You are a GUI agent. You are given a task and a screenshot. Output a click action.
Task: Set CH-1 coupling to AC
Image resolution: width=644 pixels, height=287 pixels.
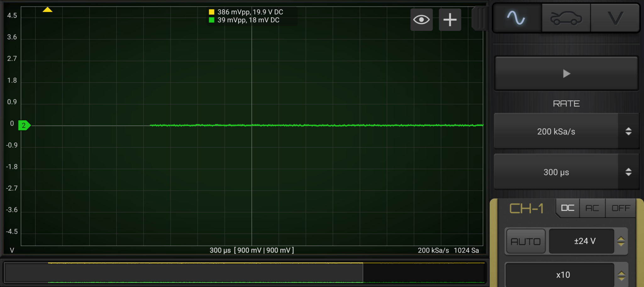[x=592, y=208]
